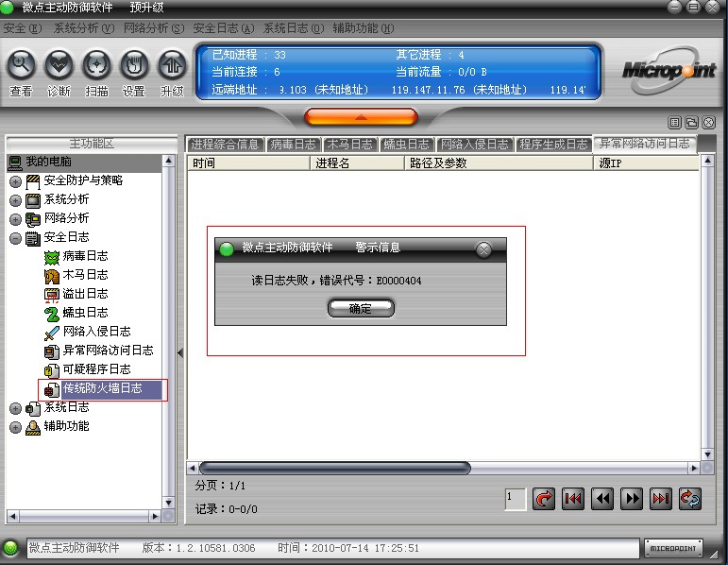Sort by 路径及参数 column header
The width and height of the screenshot is (728, 565).
pyautogui.click(x=499, y=163)
